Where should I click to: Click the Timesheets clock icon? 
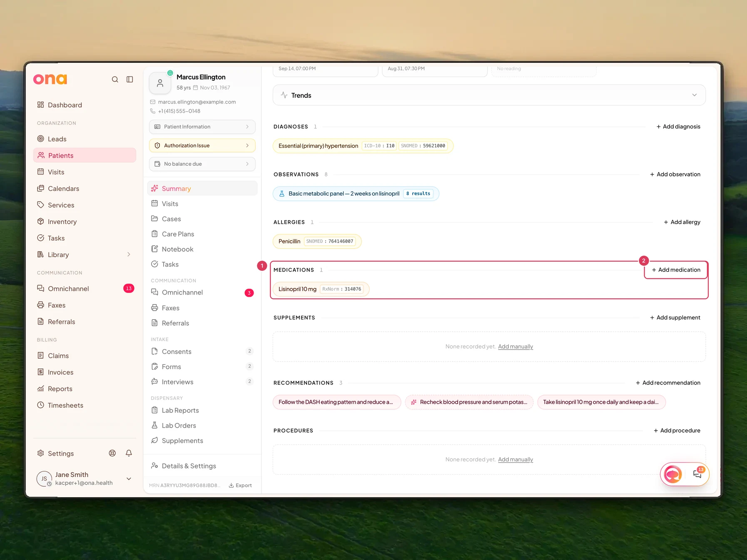tap(40, 405)
